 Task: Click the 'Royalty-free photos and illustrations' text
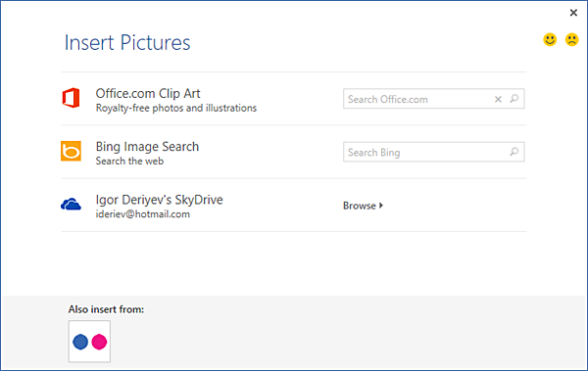176,108
